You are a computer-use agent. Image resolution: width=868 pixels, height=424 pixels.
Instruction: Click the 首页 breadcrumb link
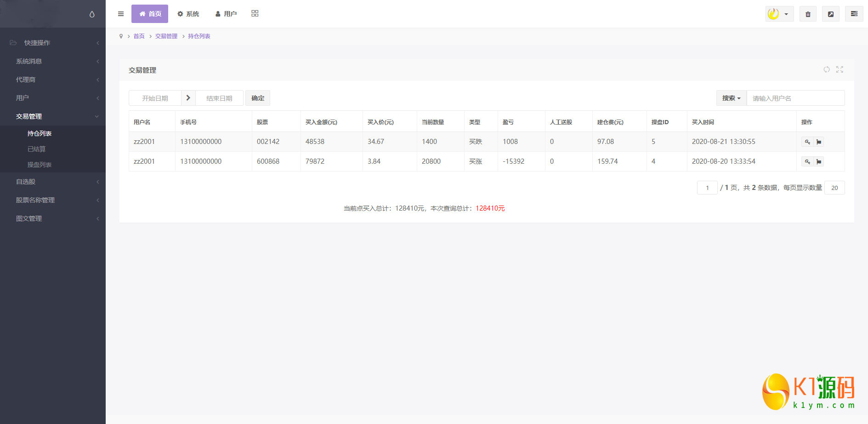coord(139,36)
